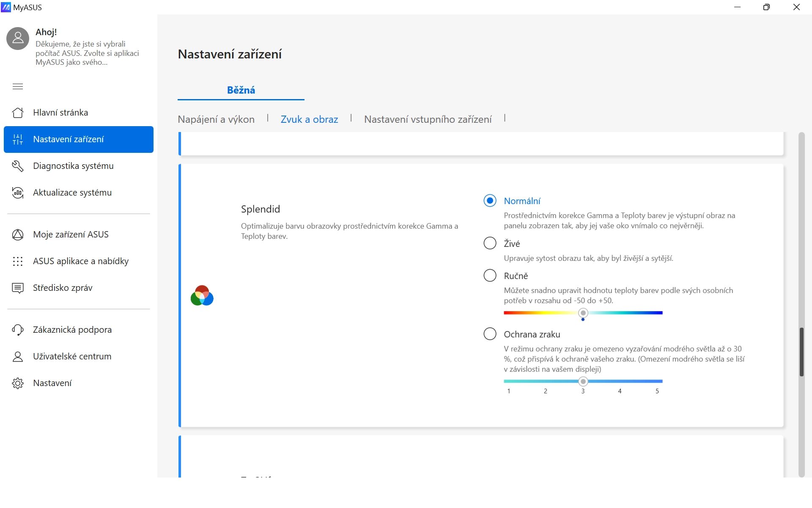Click ASUS aplikace a nabídky grid icon
This screenshot has height=508, width=812.
[18, 261]
